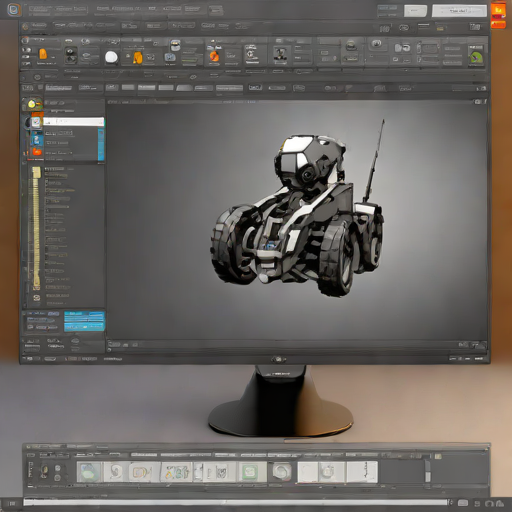Click the orange bucket-shaped icon in the ribbon
The width and height of the screenshot is (512, 512).
(x=43, y=54)
